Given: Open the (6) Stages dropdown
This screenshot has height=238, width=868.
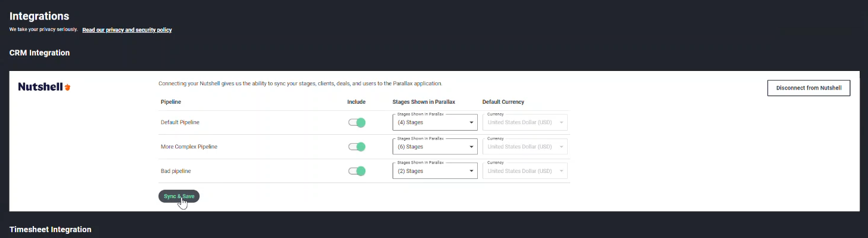Looking at the screenshot, I should click(435, 147).
